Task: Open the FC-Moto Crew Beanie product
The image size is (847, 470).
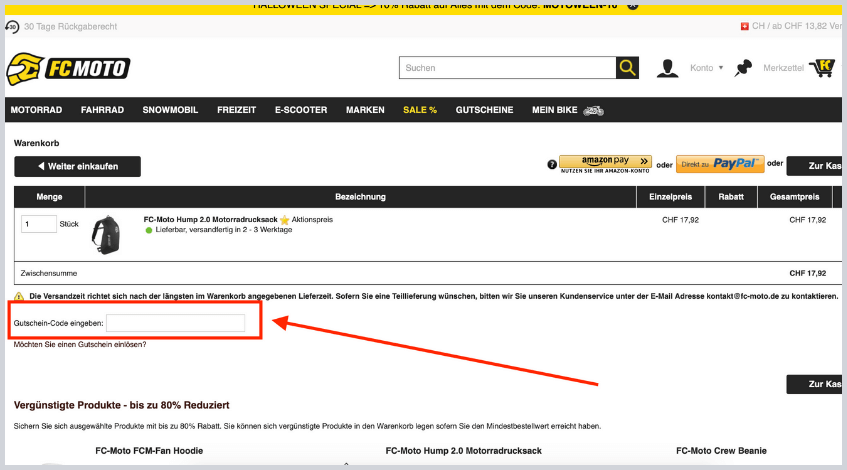Action: 721,451
